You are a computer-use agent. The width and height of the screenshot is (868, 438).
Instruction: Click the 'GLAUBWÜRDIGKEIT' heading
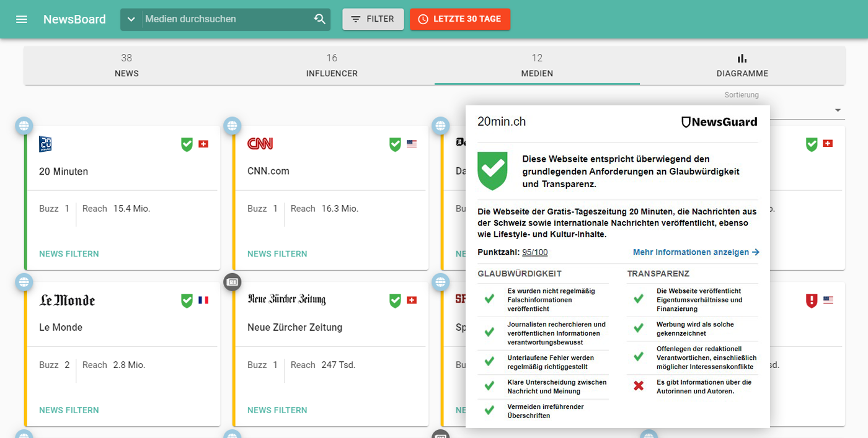[x=520, y=274]
